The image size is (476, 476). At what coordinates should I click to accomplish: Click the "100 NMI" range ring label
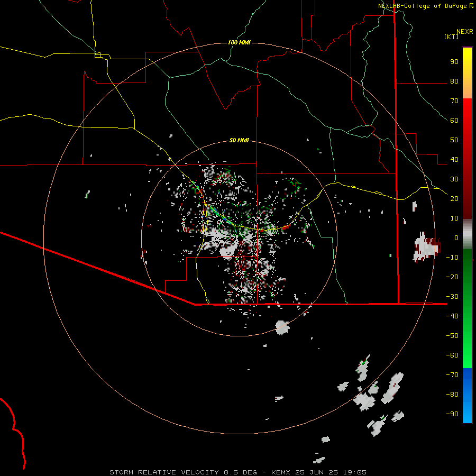pos(239,42)
